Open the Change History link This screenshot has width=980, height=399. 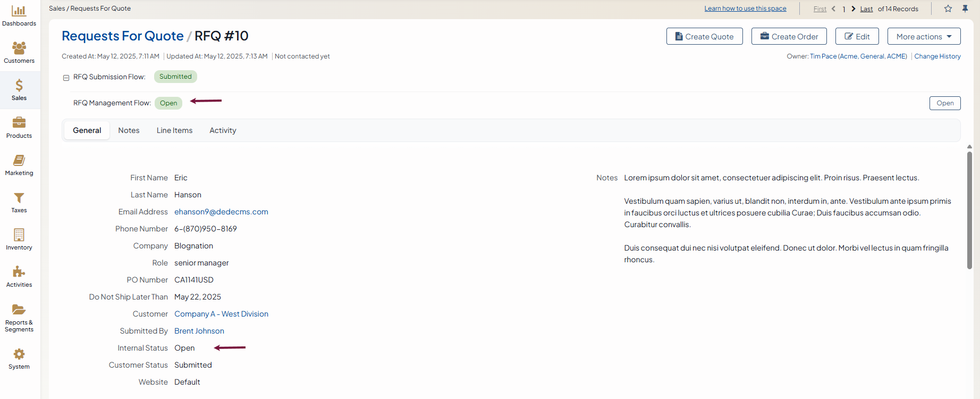(937, 56)
